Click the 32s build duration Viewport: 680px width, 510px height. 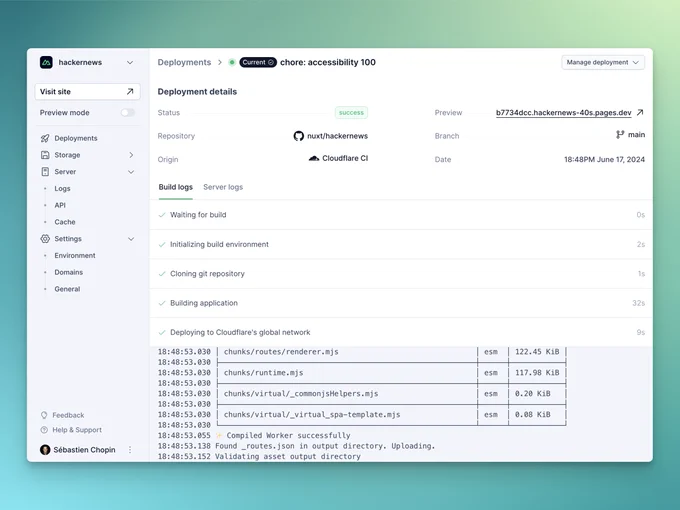pyautogui.click(x=638, y=303)
